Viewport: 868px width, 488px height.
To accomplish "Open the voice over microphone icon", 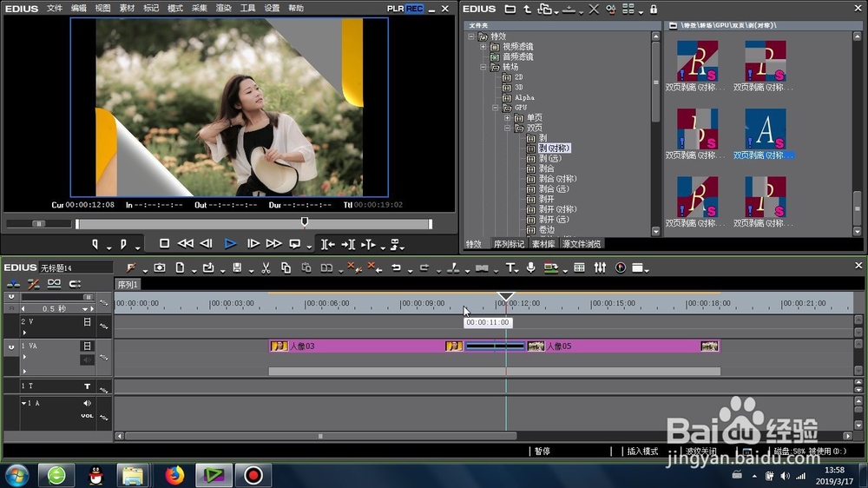I will (530, 268).
